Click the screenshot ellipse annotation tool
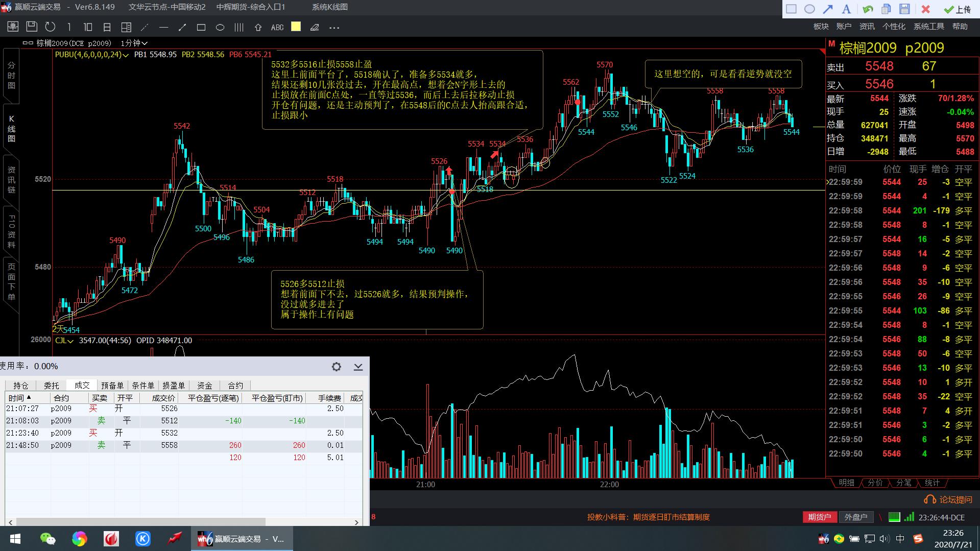The width and height of the screenshot is (980, 551). [809, 9]
